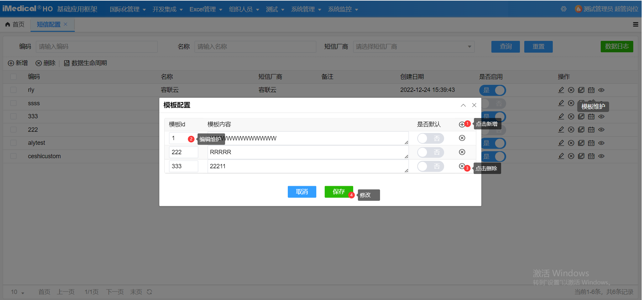Delete template row 333 containing 22211

click(462, 166)
